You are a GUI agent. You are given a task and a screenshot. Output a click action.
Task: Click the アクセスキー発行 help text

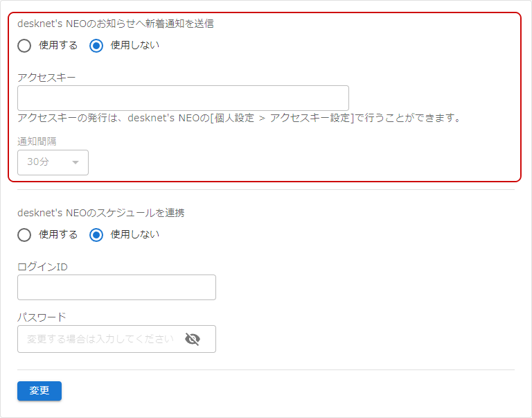click(x=240, y=118)
